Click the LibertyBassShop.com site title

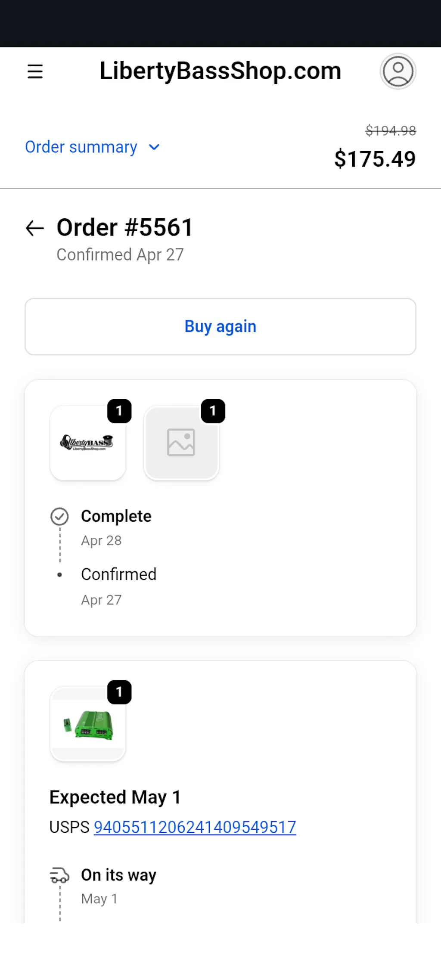tap(220, 71)
